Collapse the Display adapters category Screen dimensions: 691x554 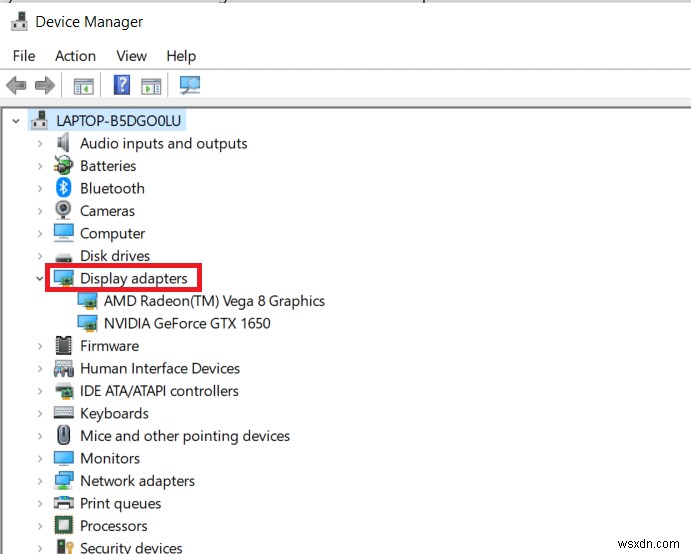point(40,278)
